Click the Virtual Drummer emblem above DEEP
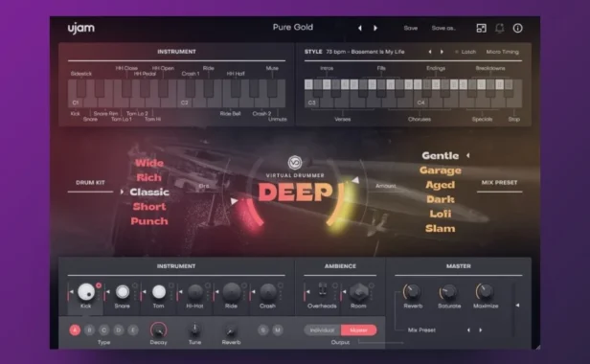Viewport: 590px width, 364px height. [295, 163]
